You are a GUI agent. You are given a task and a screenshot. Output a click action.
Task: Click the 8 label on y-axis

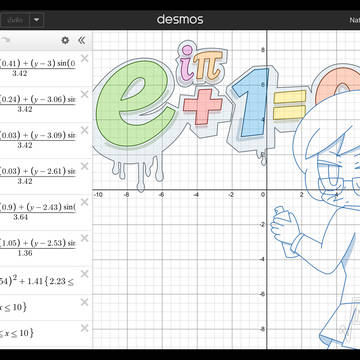263,50
